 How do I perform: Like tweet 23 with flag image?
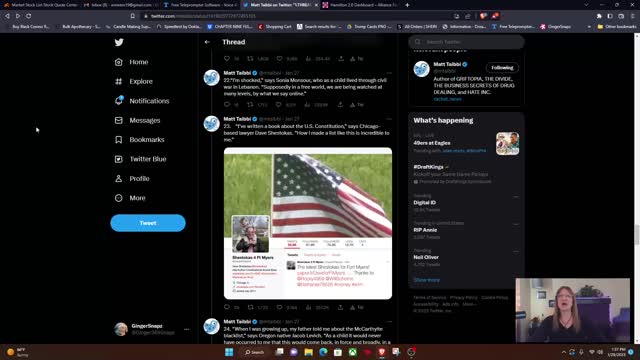pyautogui.click(x=279, y=307)
